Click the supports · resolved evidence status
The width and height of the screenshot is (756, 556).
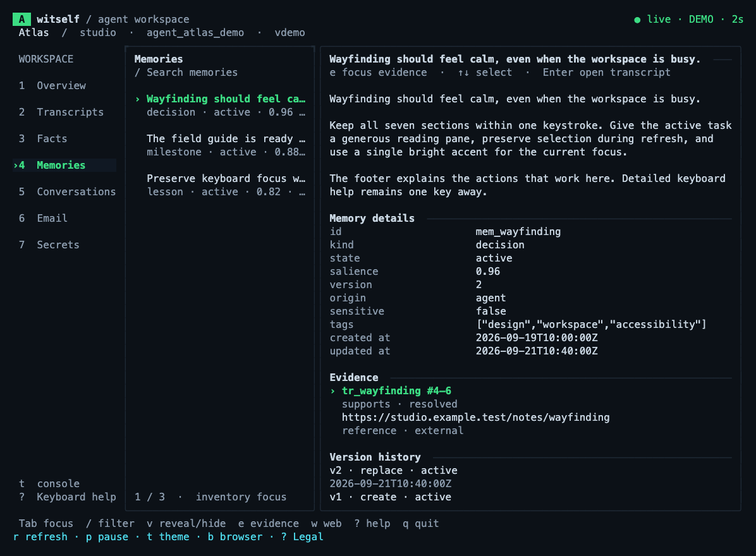(399, 404)
